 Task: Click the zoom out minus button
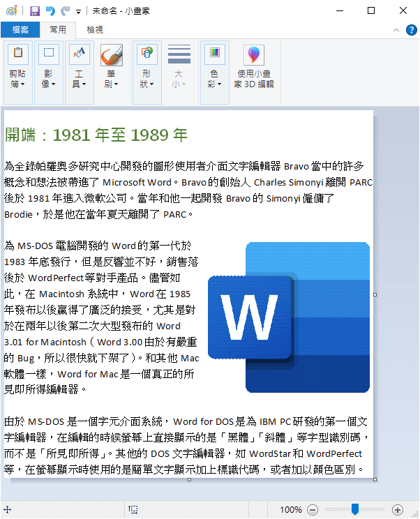(313, 510)
